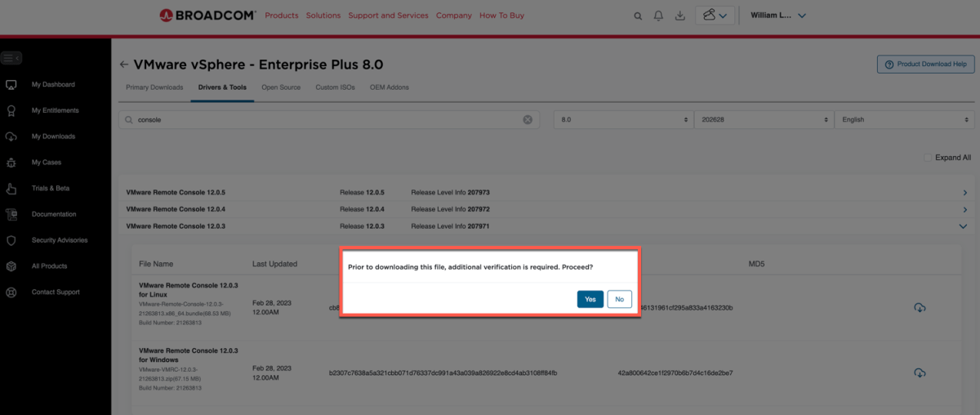980x415 pixels.
Task: Switch to the OEM Addons tab
Action: 390,87
